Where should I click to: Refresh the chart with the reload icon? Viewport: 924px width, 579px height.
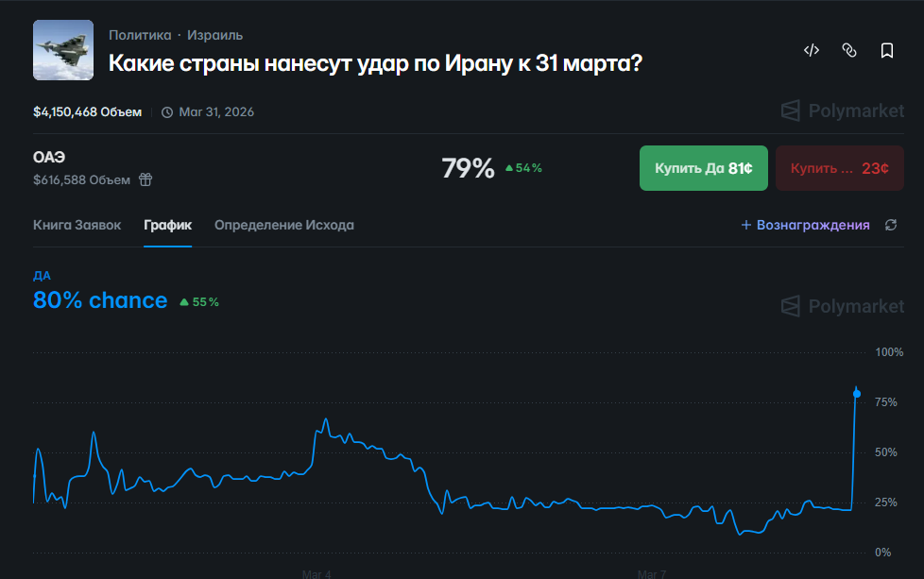(x=890, y=225)
